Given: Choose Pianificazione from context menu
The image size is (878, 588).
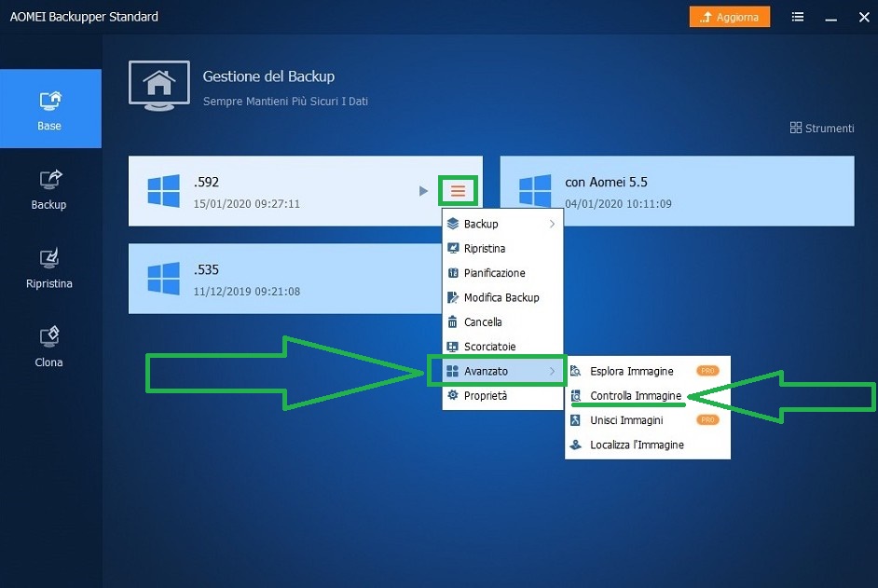Looking at the screenshot, I should point(502,273).
